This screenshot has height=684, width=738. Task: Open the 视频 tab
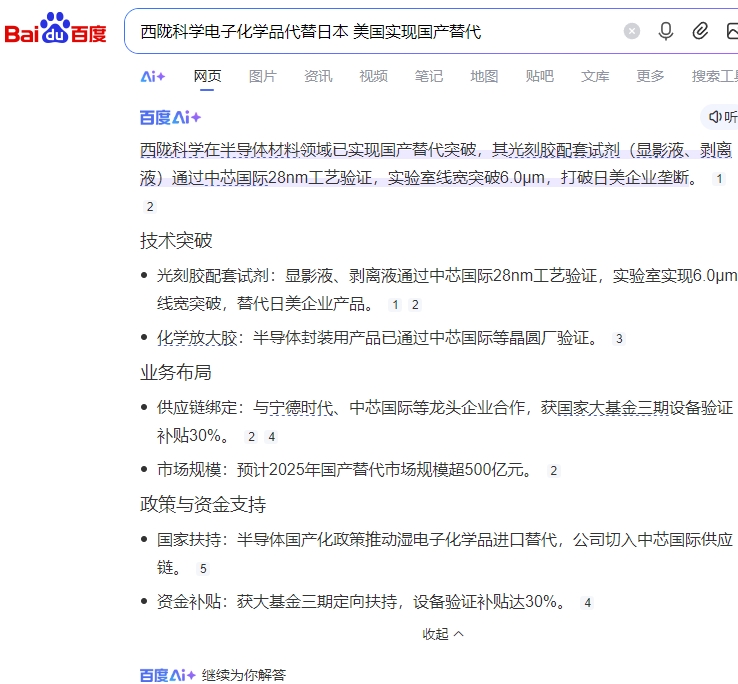[x=373, y=76]
